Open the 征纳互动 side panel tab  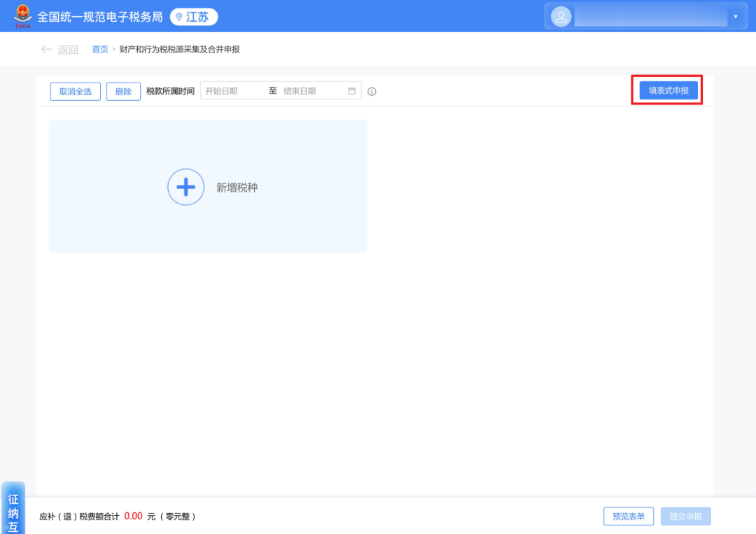click(x=13, y=507)
